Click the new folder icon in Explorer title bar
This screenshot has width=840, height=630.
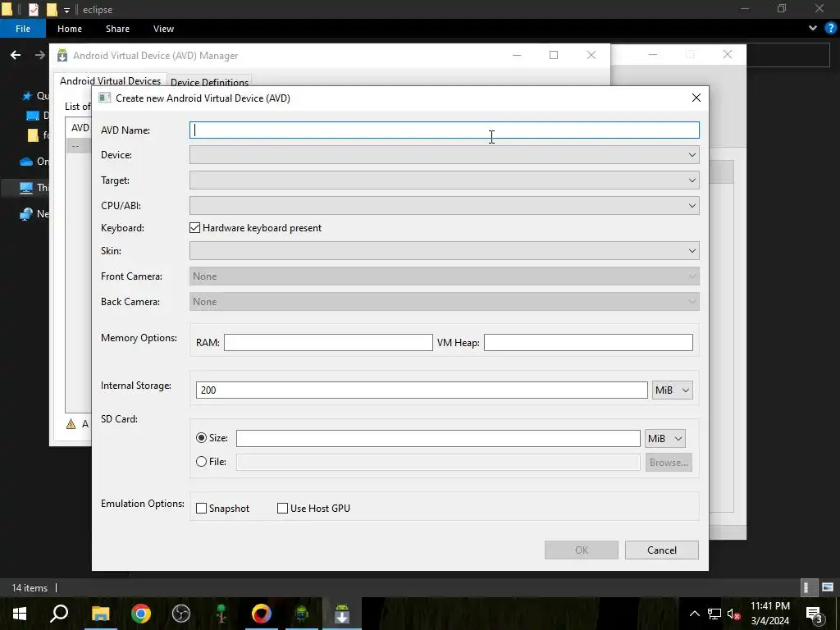pos(52,9)
